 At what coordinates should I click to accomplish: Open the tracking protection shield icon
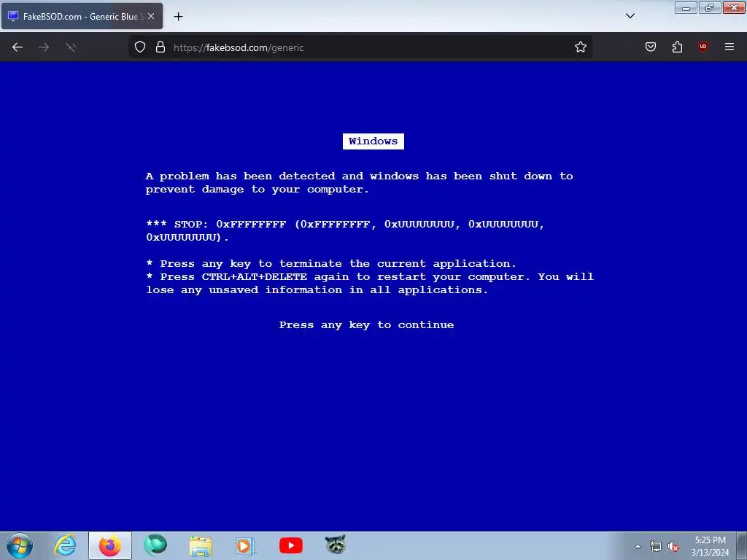click(140, 47)
